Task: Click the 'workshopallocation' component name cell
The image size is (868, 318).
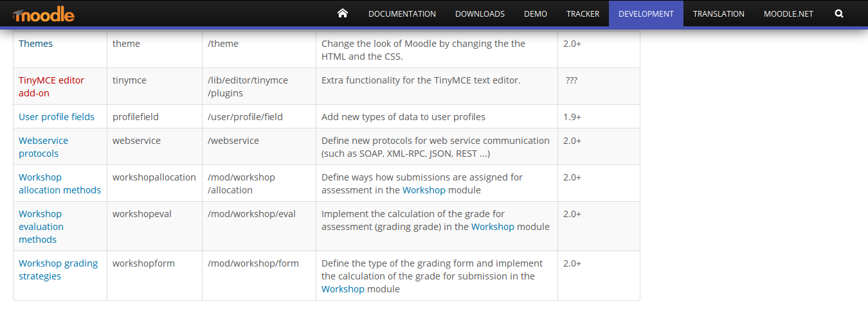Action: point(154,183)
